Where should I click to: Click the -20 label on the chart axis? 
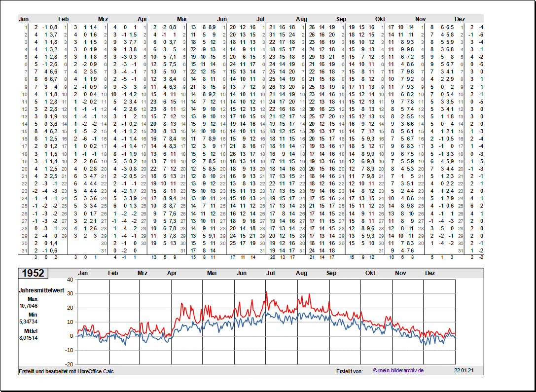coord(69,364)
